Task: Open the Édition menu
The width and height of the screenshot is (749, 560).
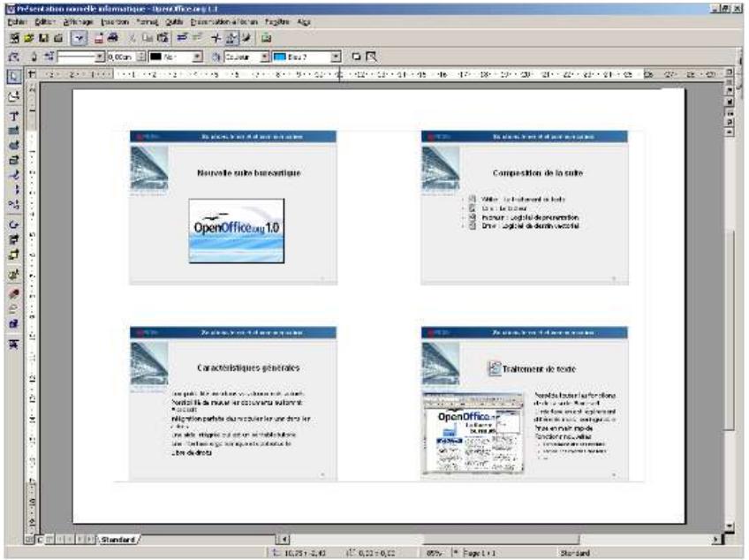Action: pos(45,22)
